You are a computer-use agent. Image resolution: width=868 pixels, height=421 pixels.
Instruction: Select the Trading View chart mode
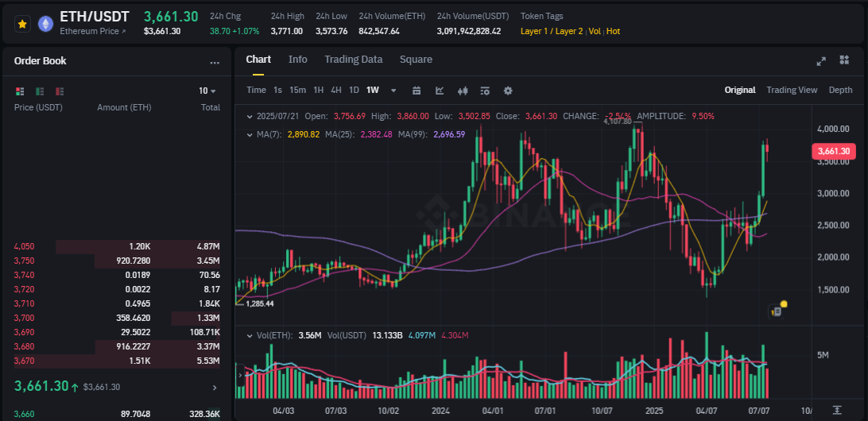tap(792, 91)
